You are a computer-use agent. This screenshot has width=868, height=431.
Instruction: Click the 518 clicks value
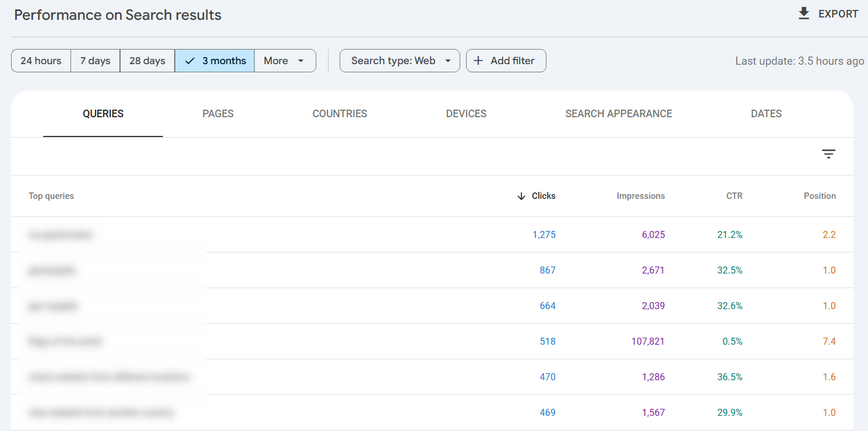(x=548, y=341)
